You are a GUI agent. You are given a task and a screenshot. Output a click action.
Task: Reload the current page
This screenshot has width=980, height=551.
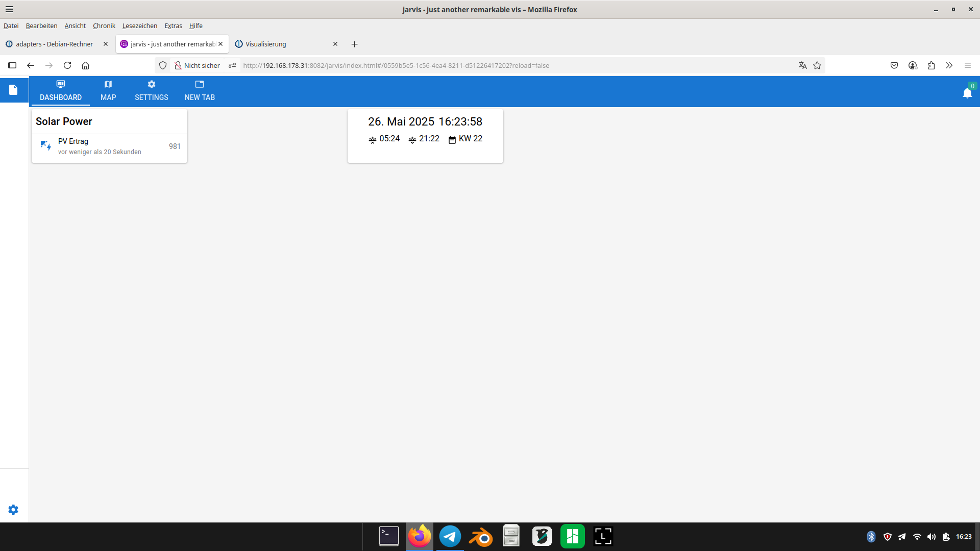pos(67,65)
